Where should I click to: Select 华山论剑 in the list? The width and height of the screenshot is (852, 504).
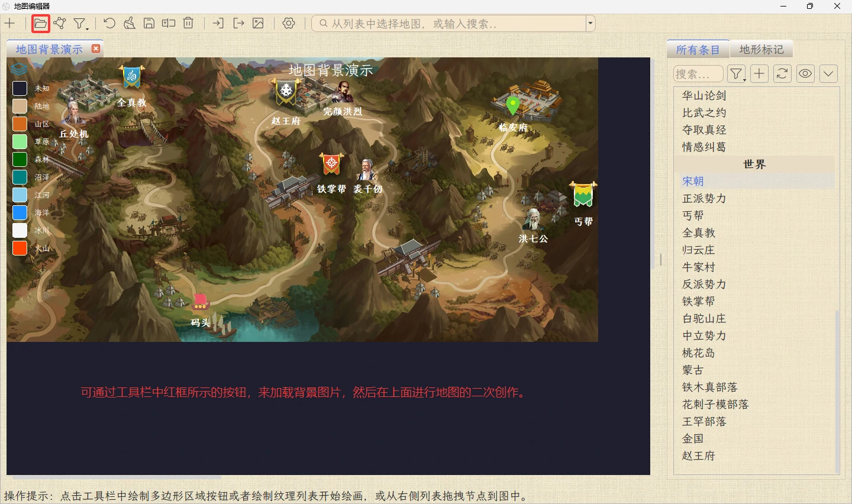click(x=754, y=95)
